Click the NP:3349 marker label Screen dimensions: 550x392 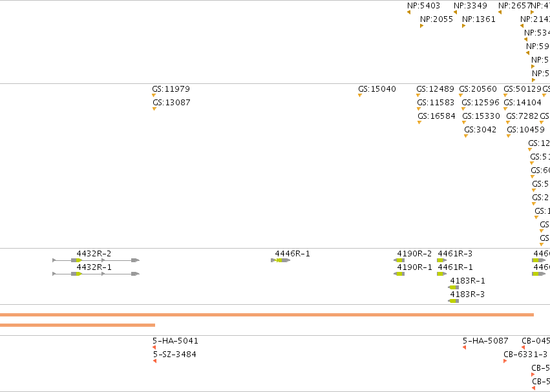470,6
